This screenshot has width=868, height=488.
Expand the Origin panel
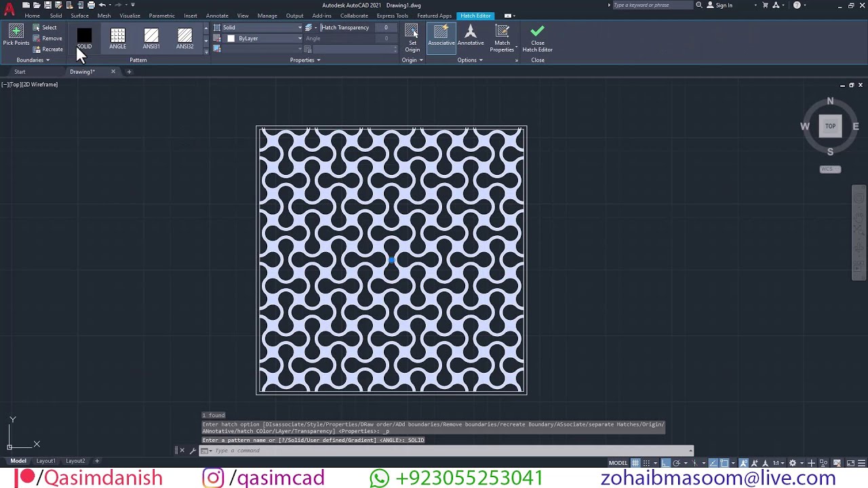(412, 60)
